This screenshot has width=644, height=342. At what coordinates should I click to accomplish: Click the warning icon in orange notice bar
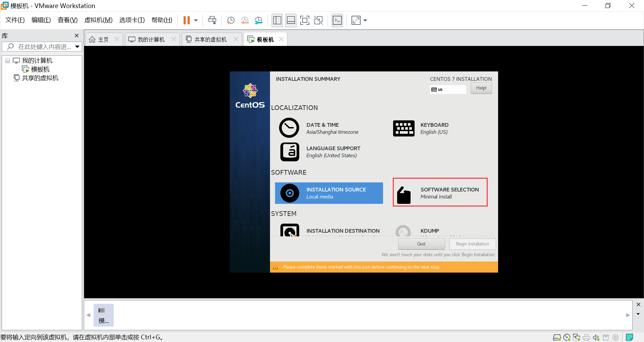(275, 267)
